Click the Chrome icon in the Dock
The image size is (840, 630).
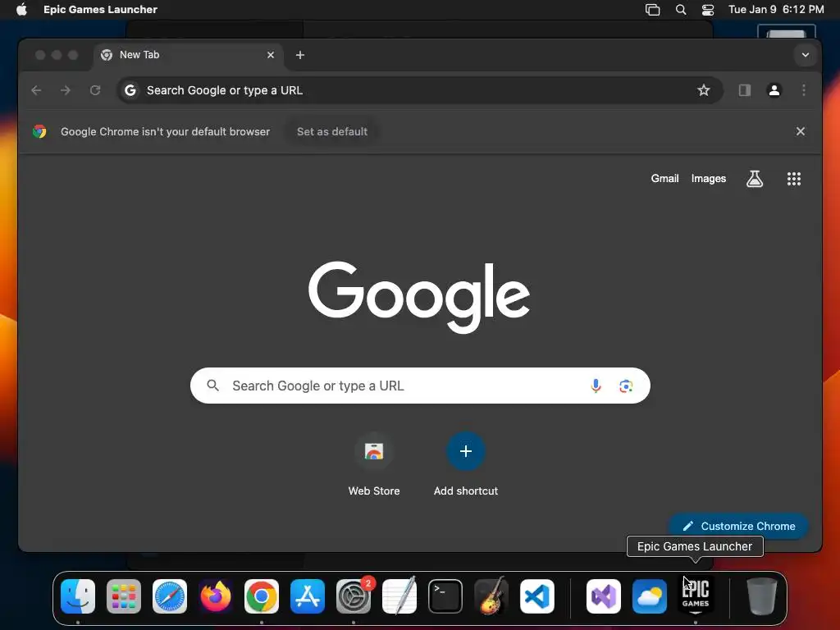click(262, 596)
